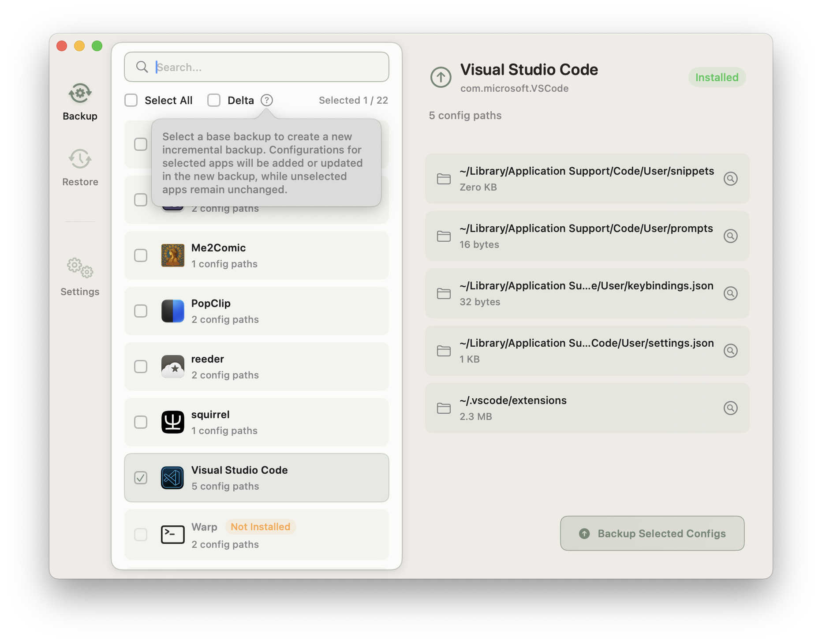The width and height of the screenshot is (822, 644).
Task: Click the ~/Library/Application Support/Code/User/prompts path text
Action: tap(587, 228)
